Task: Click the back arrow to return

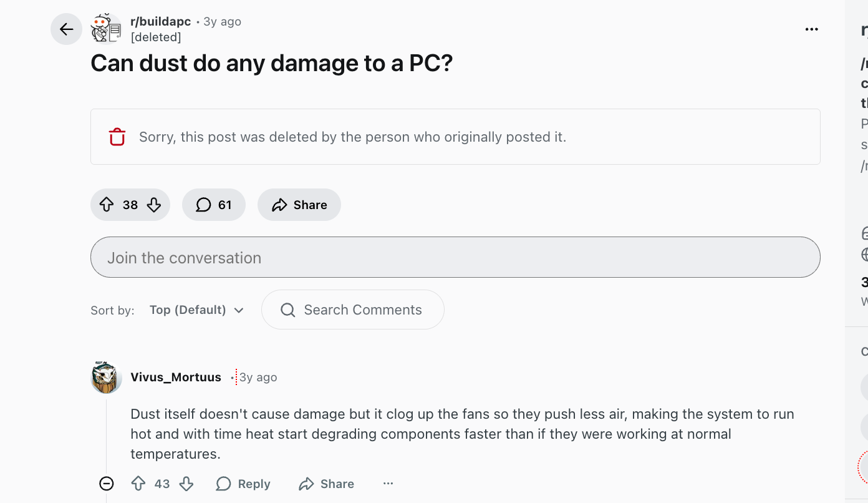Action: (66, 29)
